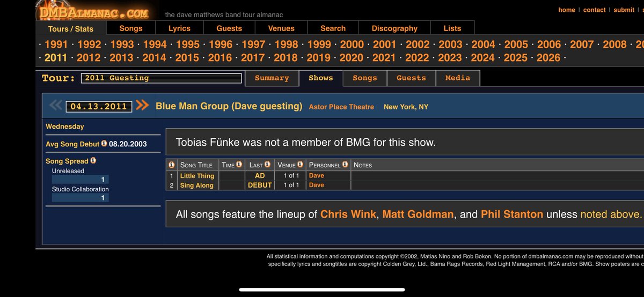Click the noted above link
Viewport: 644px width, 297px height.
[610, 214]
